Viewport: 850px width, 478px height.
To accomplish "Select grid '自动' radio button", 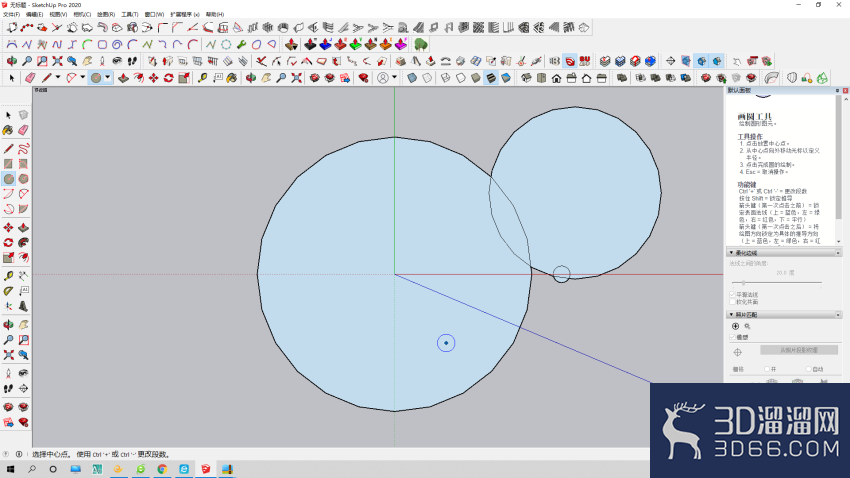I will tap(808, 369).
